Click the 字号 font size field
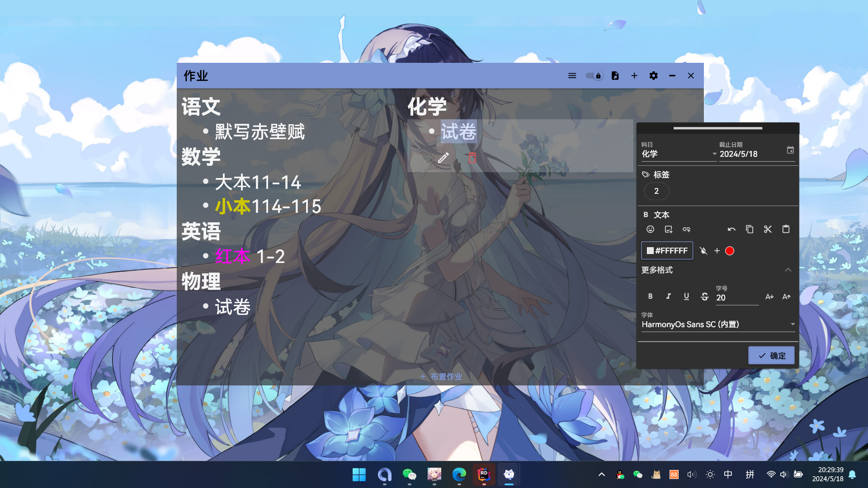The width and height of the screenshot is (868, 488). coord(737,298)
